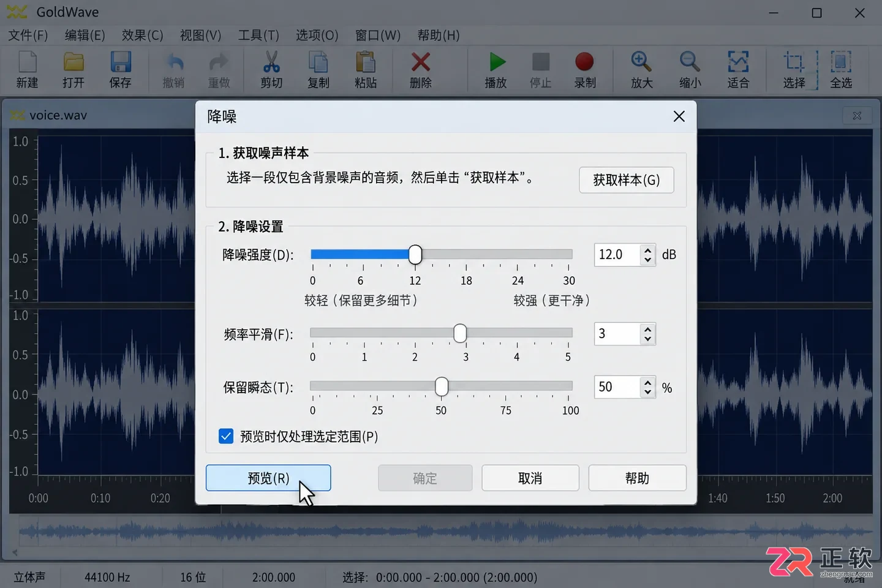
Task: Start recording with the red 录制 icon
Action: tap(585, 62)
